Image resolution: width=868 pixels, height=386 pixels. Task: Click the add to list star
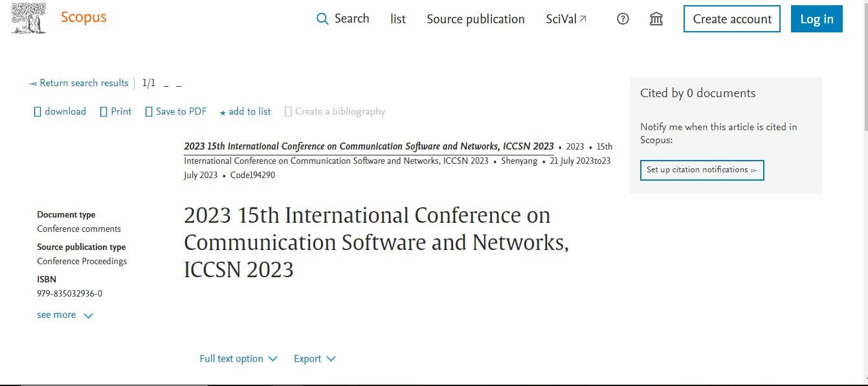tap(223, 113)
